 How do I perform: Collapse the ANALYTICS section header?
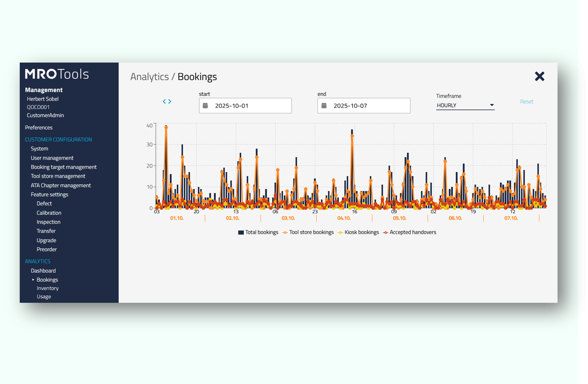38,261
